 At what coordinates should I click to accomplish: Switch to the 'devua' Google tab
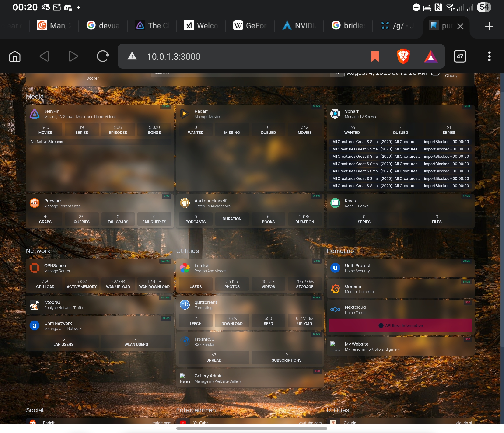[103, 25]
